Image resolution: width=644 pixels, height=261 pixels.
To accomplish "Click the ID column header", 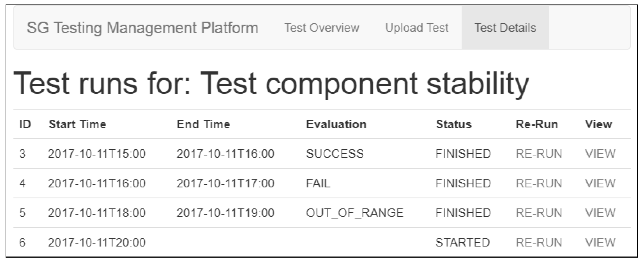I will tap(25, 124).
